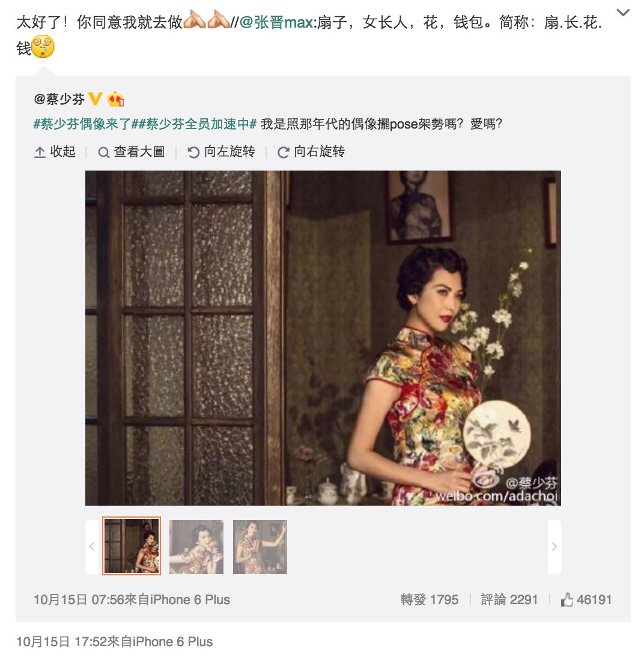
Task: Click the thumbs-up like icon
Action: pyautogui.click(x=567, y=599)
